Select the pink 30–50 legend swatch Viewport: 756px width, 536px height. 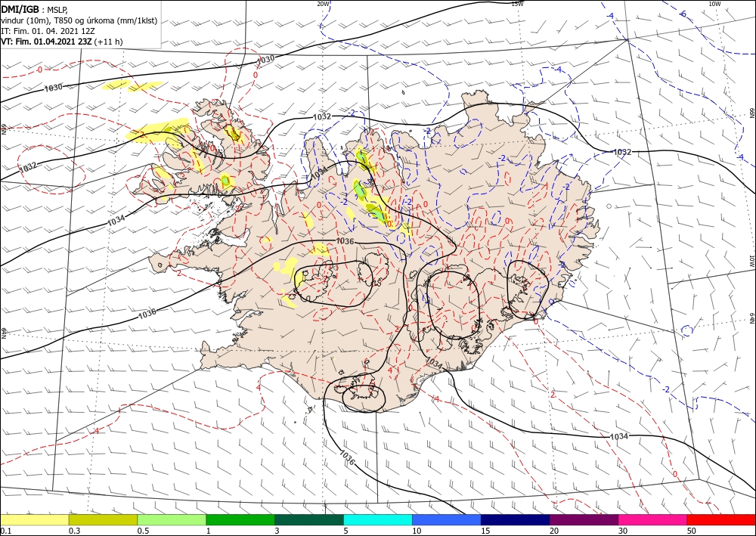[x=653, y=519]
